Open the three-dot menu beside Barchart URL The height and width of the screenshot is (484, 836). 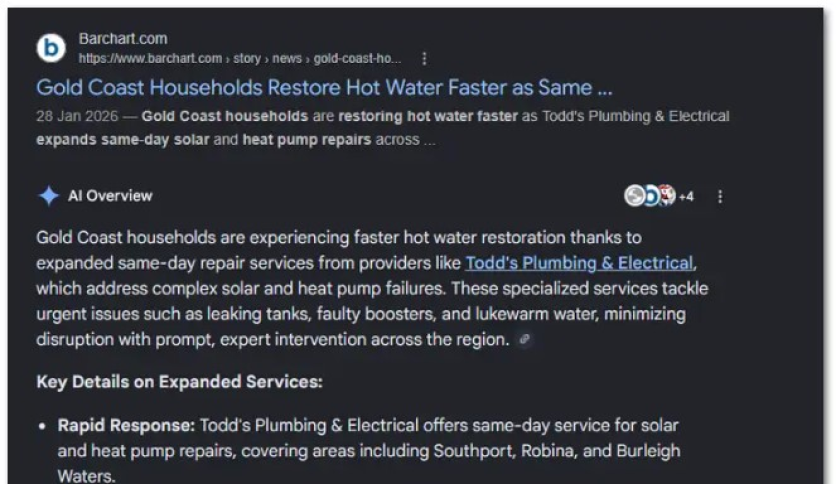point(424,58)
